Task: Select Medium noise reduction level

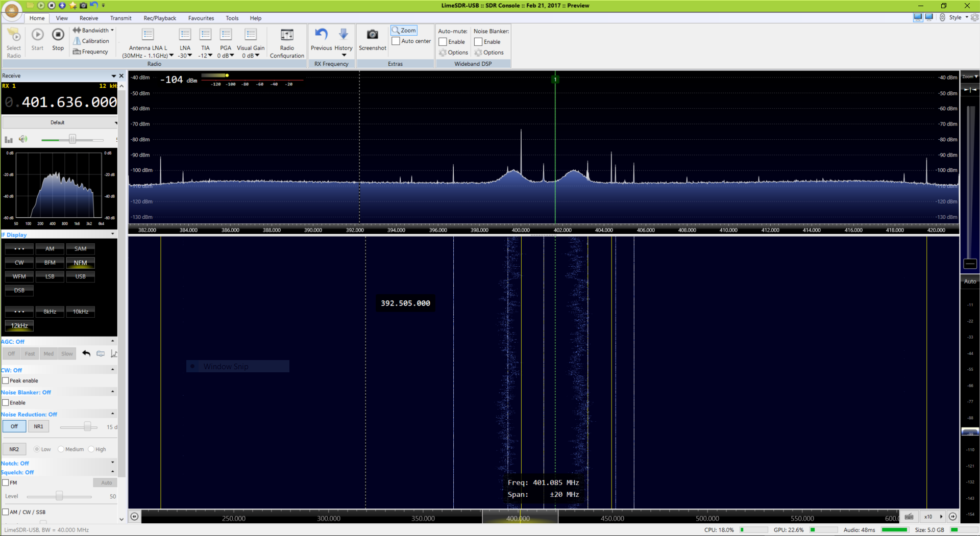Action: pyautogui.click(x=61, y=449)
